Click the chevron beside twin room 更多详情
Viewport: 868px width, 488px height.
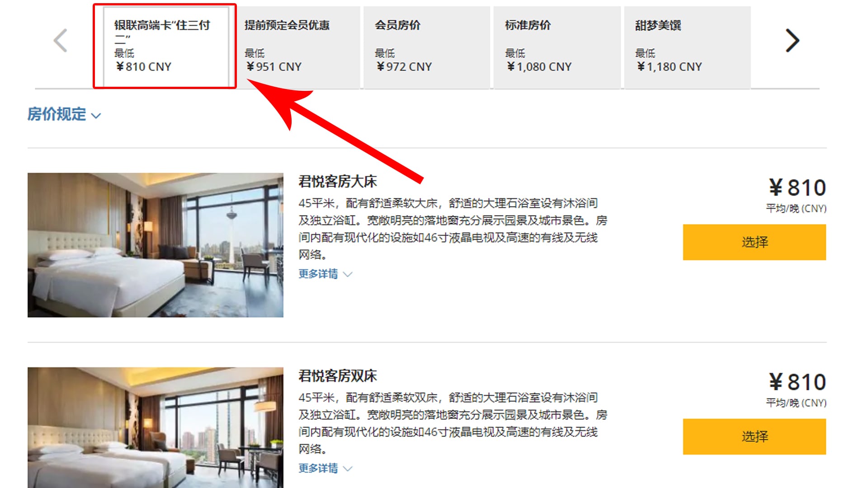[x=348, y=469]
